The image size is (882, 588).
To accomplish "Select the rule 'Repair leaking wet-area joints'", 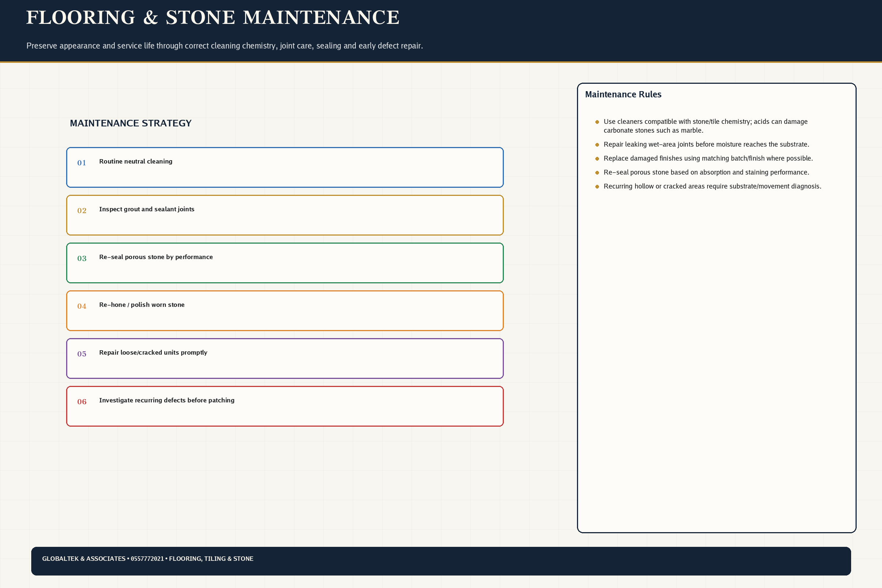I will [x=706, y=144].
